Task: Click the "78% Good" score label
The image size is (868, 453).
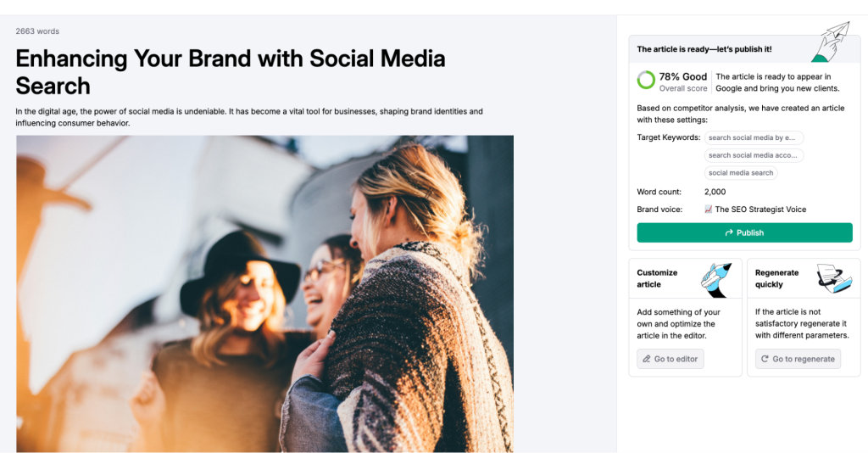Action: [682, 76]
